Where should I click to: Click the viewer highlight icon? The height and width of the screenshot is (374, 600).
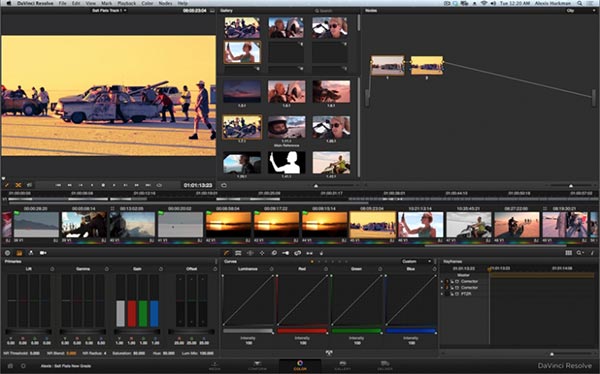point(29,185)
